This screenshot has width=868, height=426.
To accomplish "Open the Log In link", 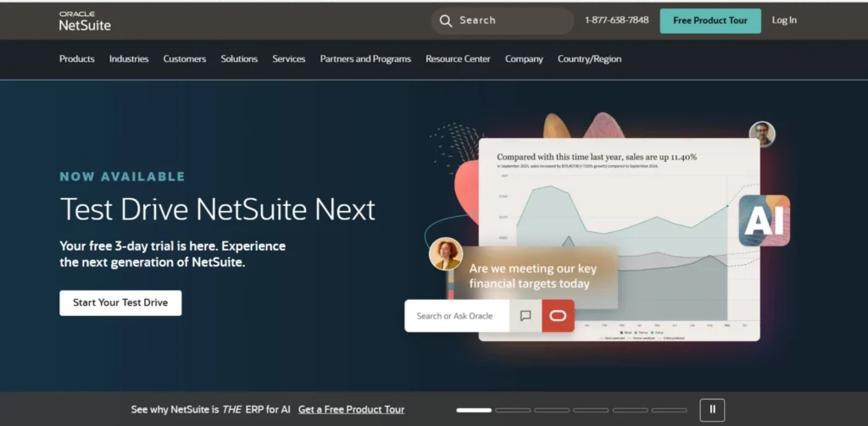I will [x=784, y=20].
